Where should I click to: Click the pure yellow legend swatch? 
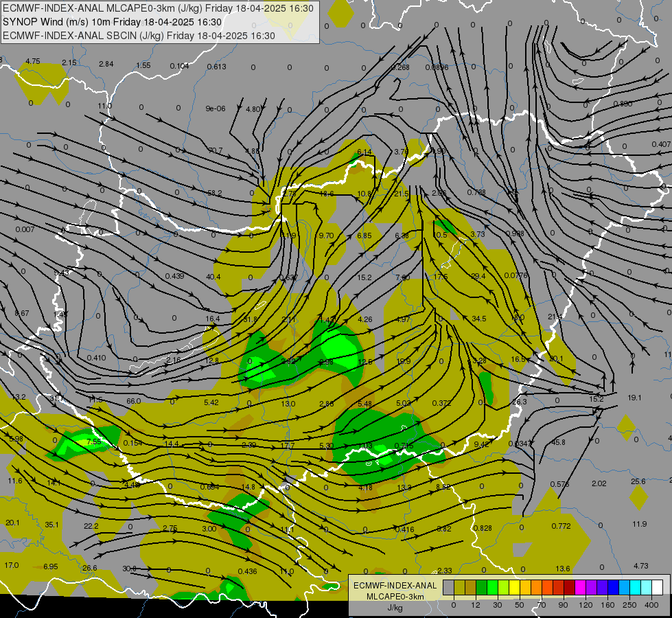click(x=515, y=587)
